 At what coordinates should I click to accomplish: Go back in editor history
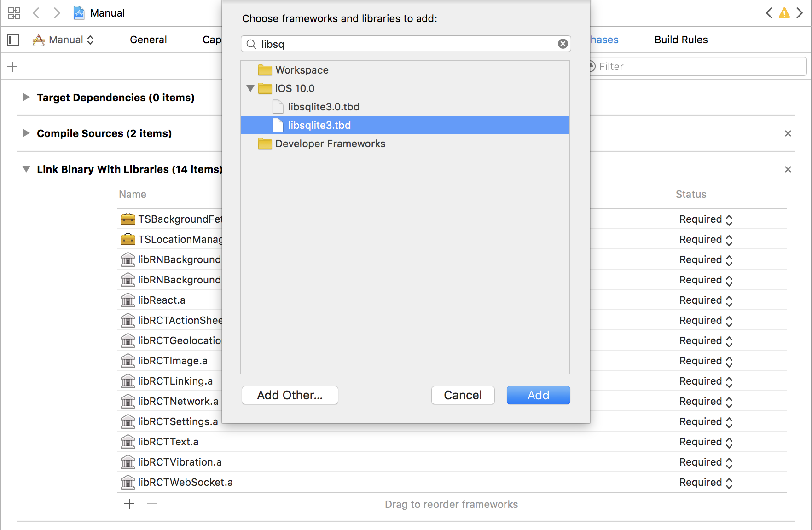36,13
